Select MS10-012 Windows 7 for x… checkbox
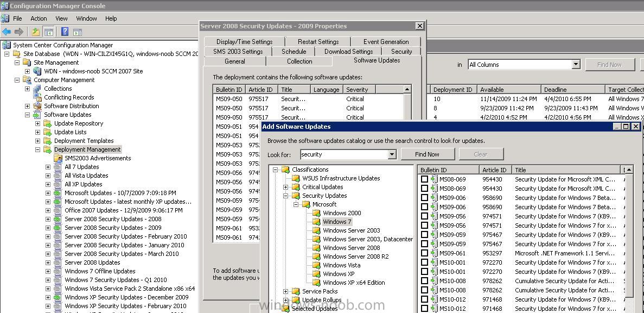This screenshot has width=644, height=313. (x=424, y=309)
